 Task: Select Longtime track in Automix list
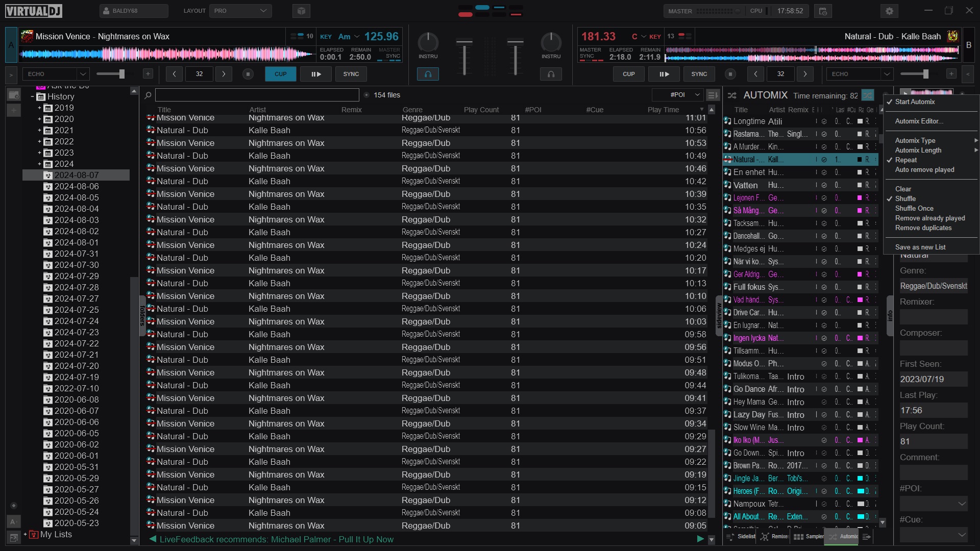pos(800,121)
